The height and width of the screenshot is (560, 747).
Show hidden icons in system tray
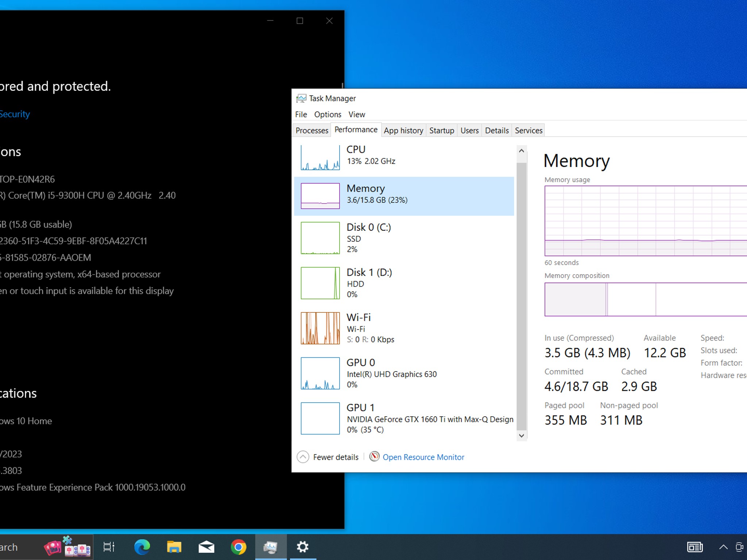click(723, 547)
